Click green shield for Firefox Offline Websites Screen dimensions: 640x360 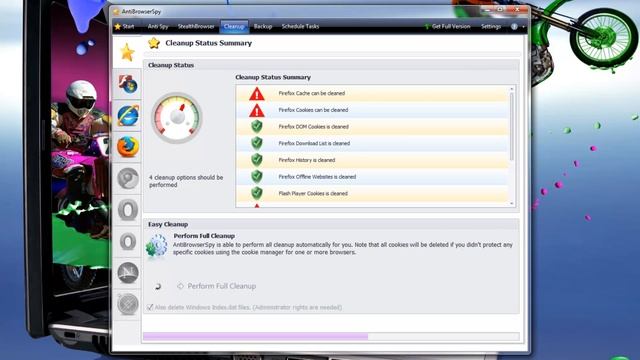(257, 177)
